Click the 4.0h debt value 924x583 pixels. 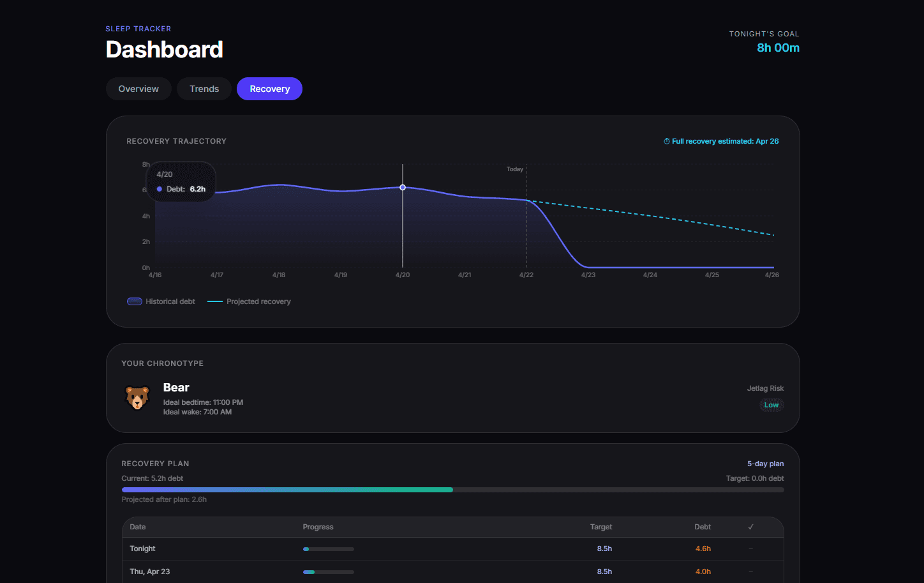click(703, 572)
